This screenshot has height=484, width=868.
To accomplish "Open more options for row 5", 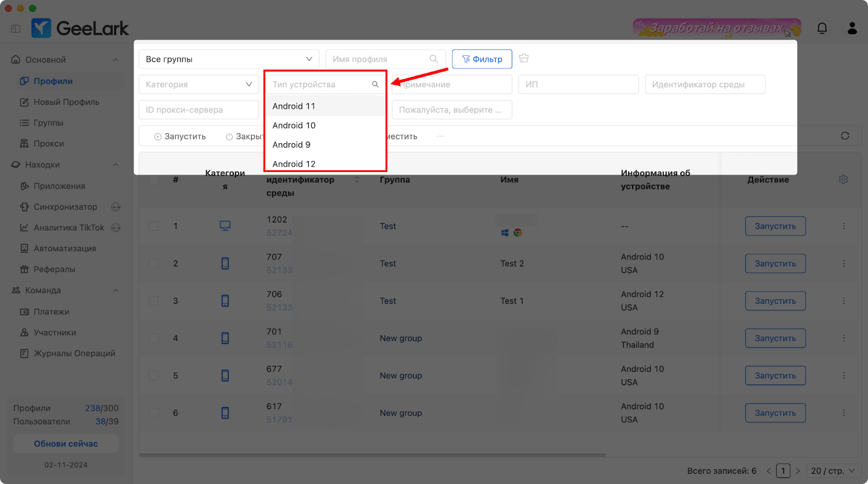I will (844, 376).
